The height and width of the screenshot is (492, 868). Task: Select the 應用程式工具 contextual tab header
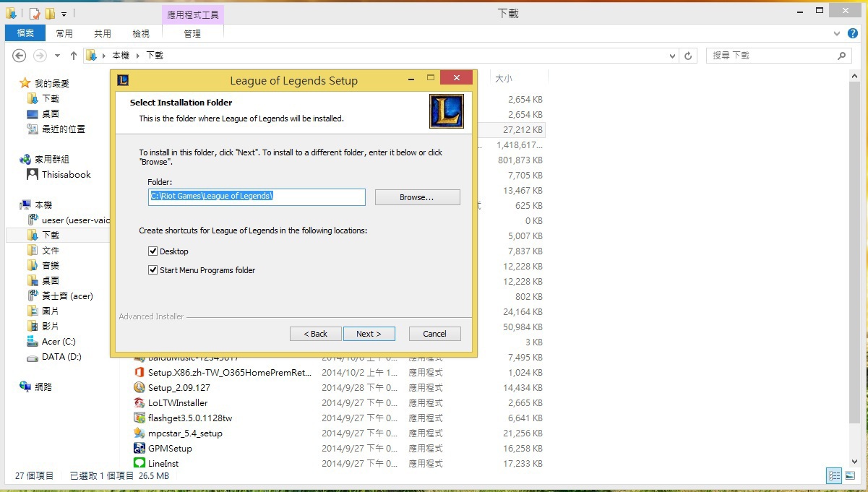(x=192, y=14)
